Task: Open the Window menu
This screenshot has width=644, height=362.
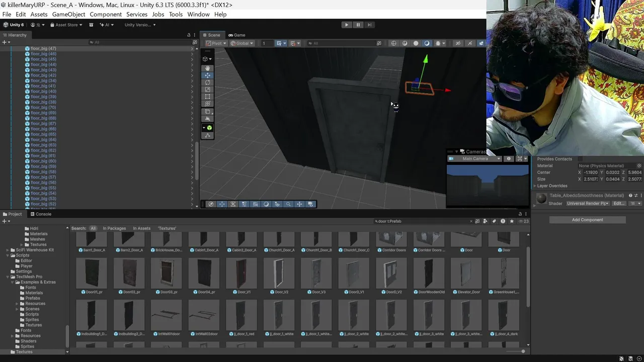Action: point(198,15)
